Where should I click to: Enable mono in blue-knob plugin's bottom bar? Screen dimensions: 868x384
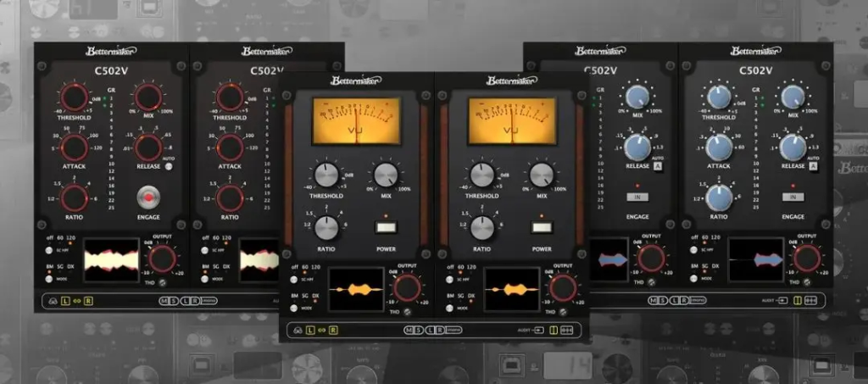[x=698, y=300]
